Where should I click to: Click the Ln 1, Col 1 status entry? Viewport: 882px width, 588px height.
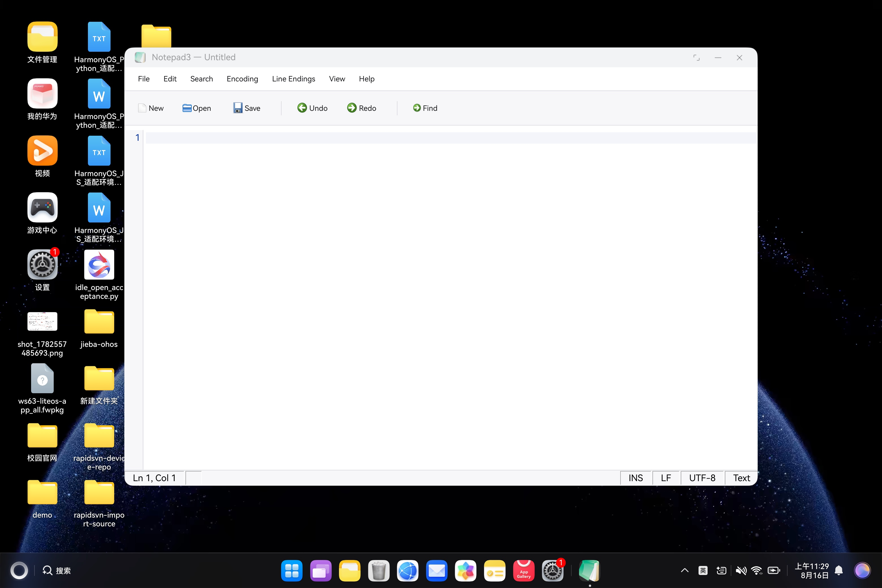(154, 478)
